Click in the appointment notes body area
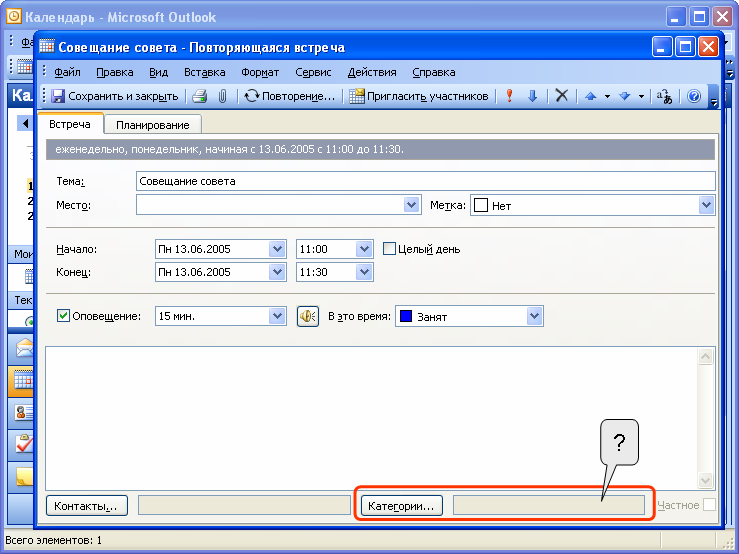This screenshot has height=554, width=739. 370,419
